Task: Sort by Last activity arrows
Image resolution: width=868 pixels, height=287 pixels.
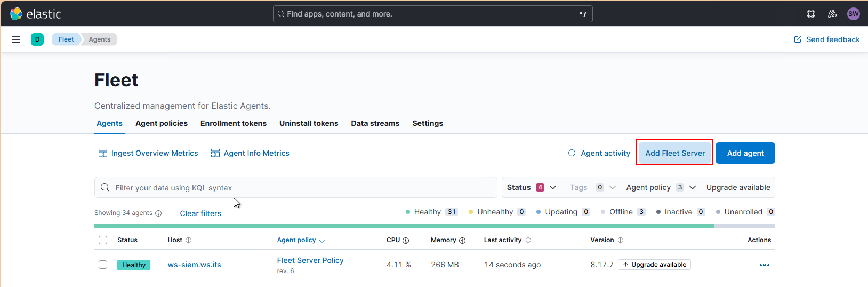Action: 528,240
